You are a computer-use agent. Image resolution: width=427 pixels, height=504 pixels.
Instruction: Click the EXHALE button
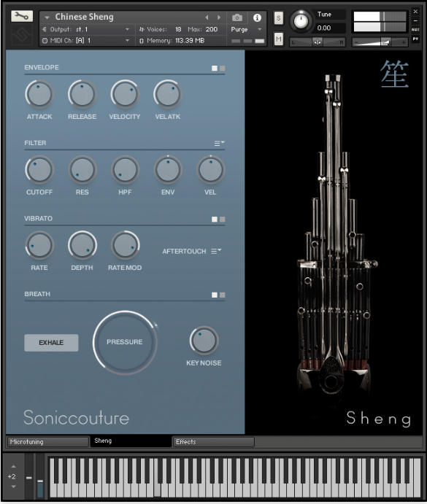click(x=51, y=343)
